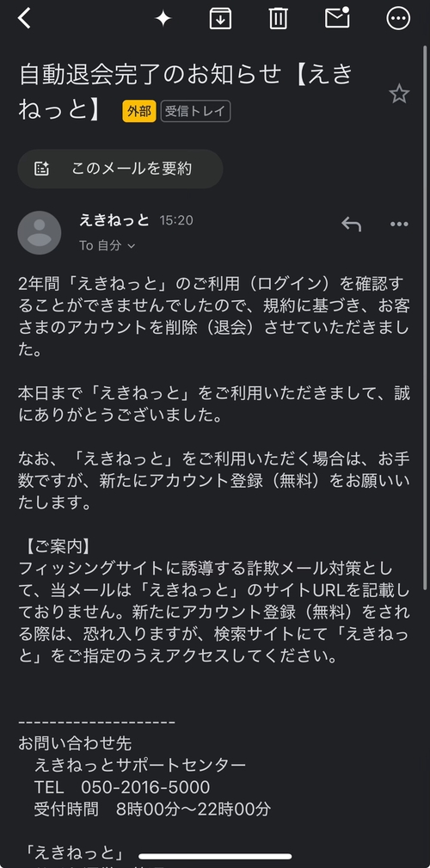Tap the Gemini sparkle icon
The image size is (430, 868).
click(163, 19)
